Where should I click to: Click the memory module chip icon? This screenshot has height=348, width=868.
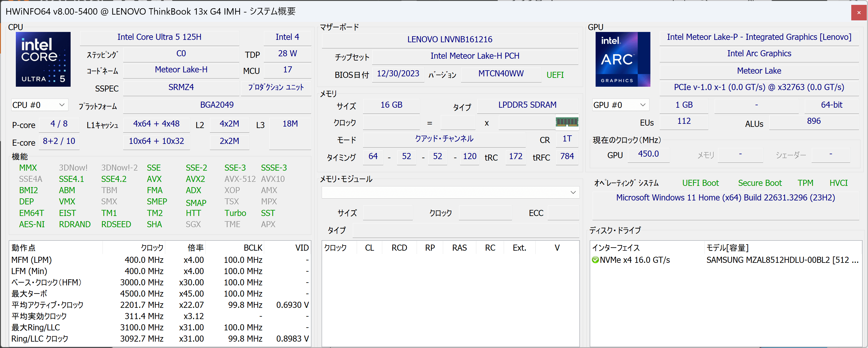pyautogui.click(x=567, y=122)
